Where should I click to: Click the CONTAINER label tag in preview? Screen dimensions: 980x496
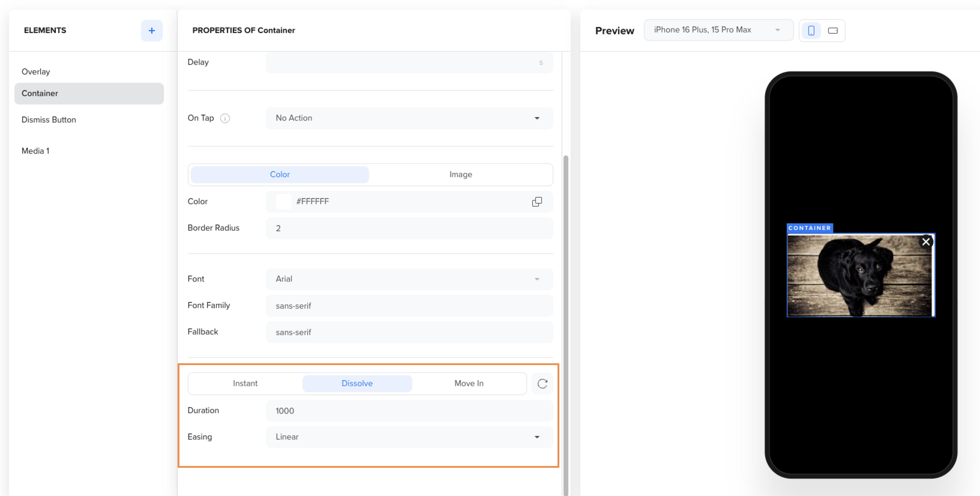click(x=809, y=228)
